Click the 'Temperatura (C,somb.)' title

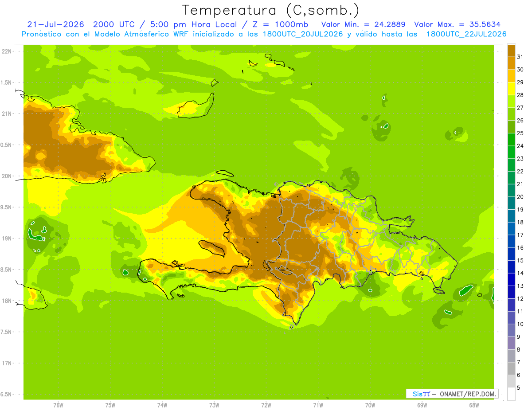[271, 10]
